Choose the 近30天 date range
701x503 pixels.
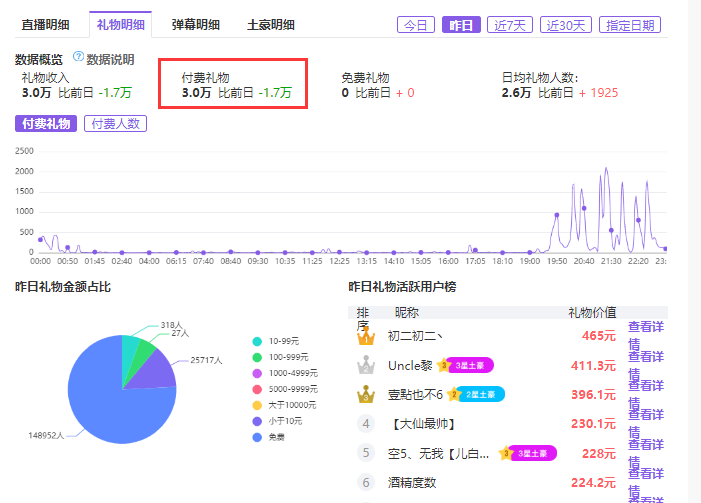[566, 25]
